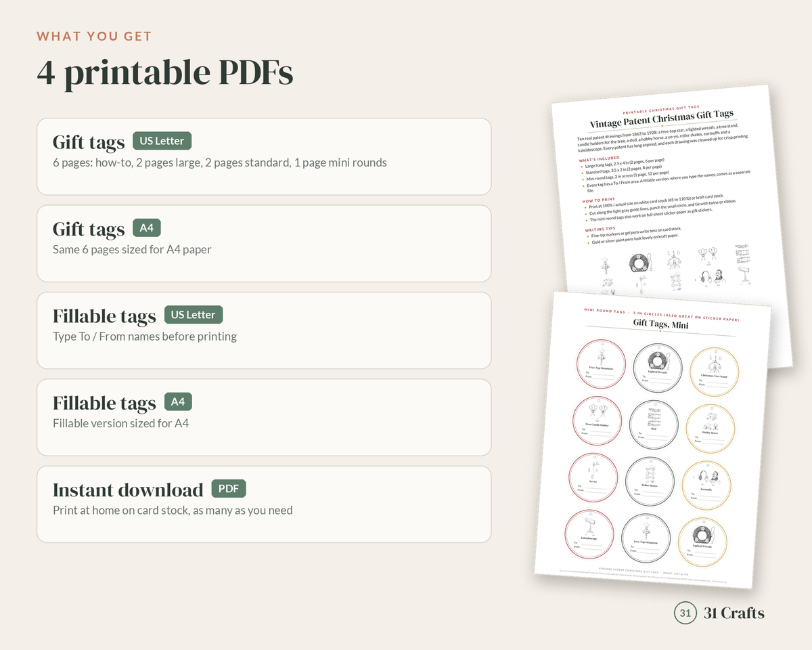This screenshot has height=650, width=812.
Task: Click "Fillable version sized for A4" text
Action: pyautogui.click(x=120, y=423)
